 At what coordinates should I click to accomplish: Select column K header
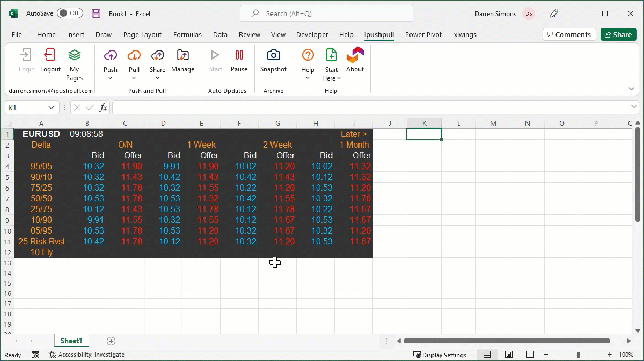(x=424, y=124)
